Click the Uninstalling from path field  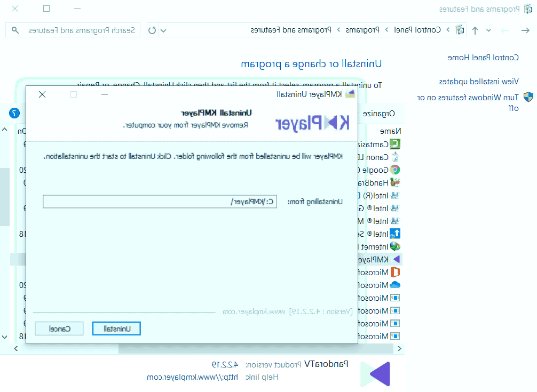tap(160, 202)
